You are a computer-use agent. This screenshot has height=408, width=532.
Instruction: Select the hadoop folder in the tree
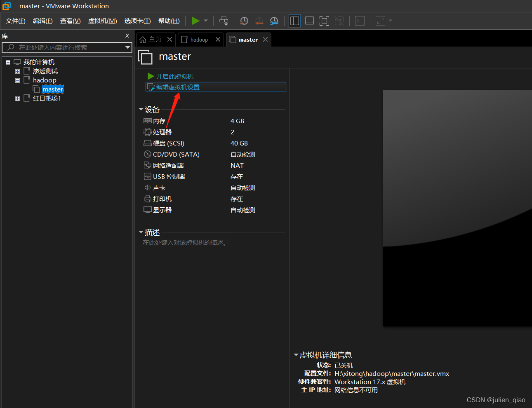click(45, 80)
